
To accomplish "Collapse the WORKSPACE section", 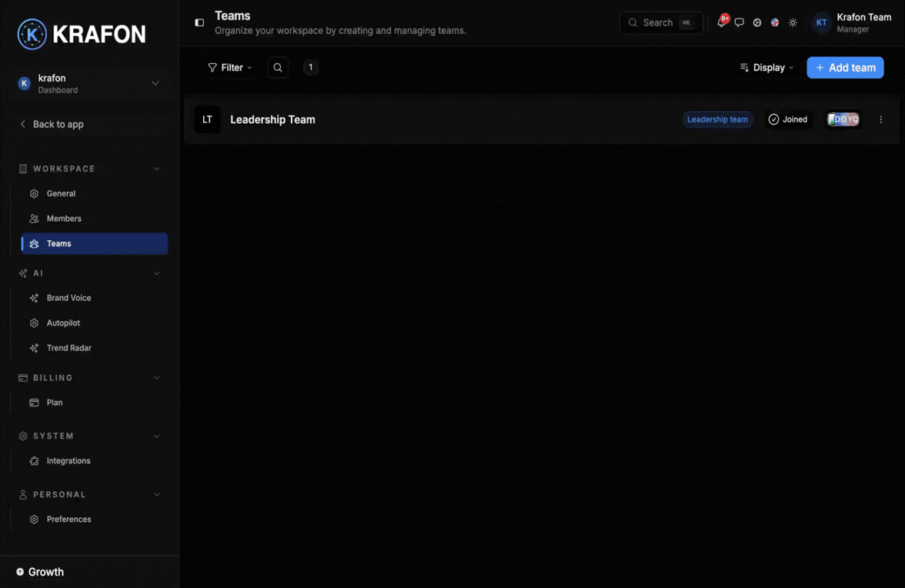I will pos(156,169).
